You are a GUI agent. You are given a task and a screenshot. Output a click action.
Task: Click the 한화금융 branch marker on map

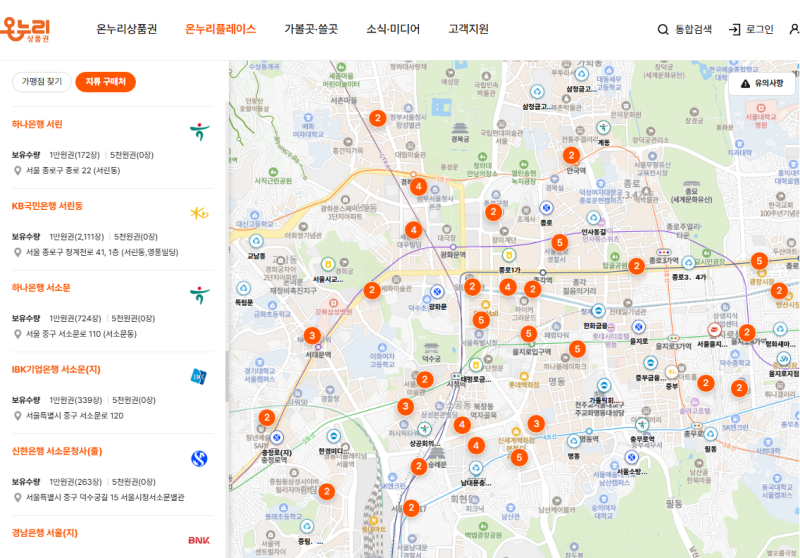(x=598, y=310)
